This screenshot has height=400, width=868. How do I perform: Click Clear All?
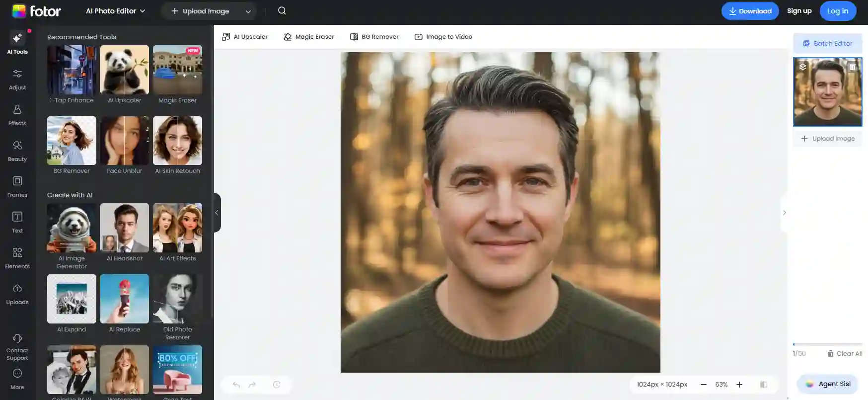tap(845, 353)
